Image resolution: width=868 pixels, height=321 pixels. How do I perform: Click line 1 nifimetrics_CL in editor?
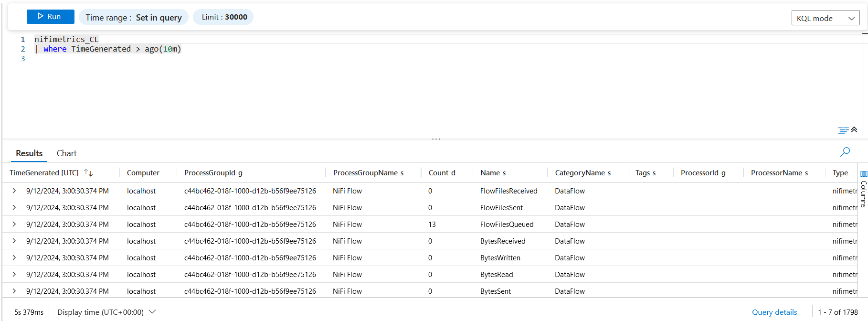(x=66, y=39)
